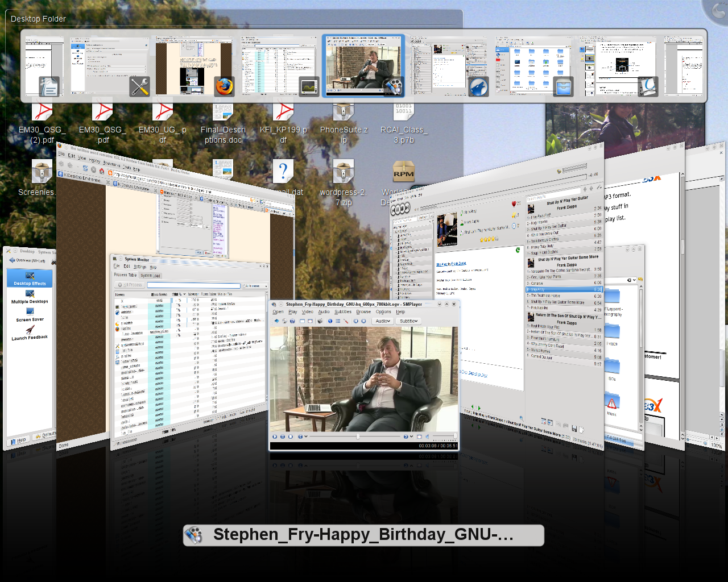Screen dimensions: 728x582
Task: Click the blue file information icon
Action: [330, 321]
